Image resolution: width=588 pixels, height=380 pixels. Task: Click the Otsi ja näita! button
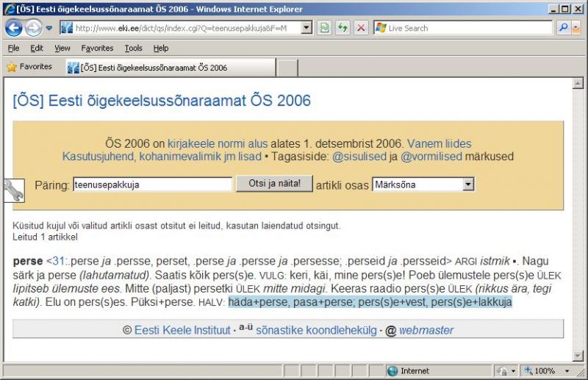pyautogui.click(x=274, y=184)
